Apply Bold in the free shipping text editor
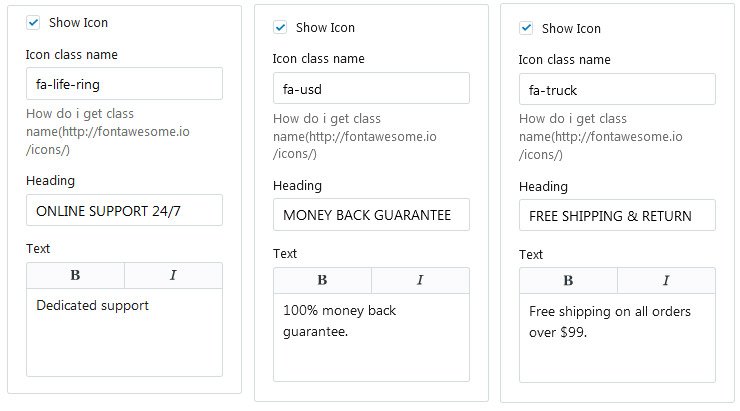Screen dimensions: 740x411 click(568, 281)
